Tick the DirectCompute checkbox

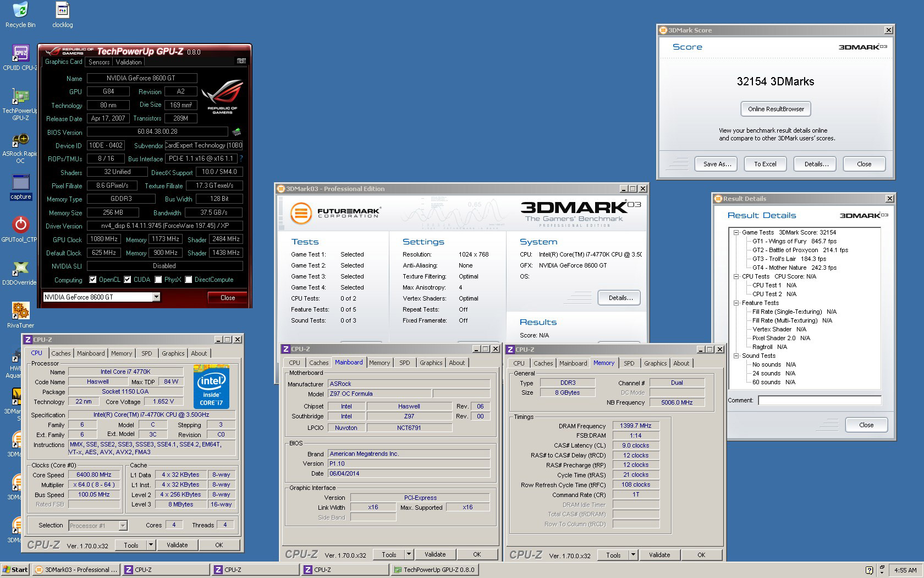coord(189,280)
